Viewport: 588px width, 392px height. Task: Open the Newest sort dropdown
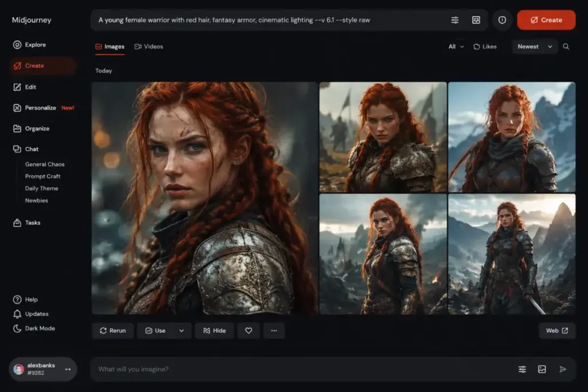[x=535, y=46]
